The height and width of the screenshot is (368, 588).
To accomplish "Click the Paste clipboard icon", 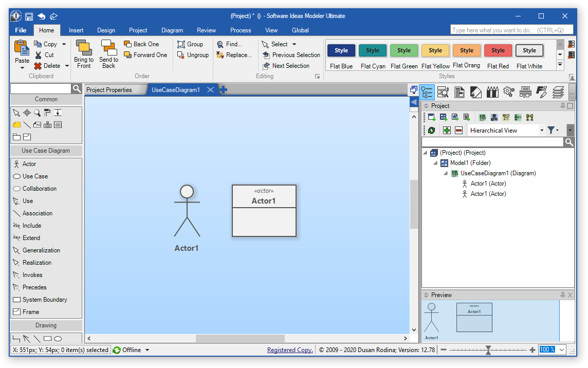I will tap(22, 49).
